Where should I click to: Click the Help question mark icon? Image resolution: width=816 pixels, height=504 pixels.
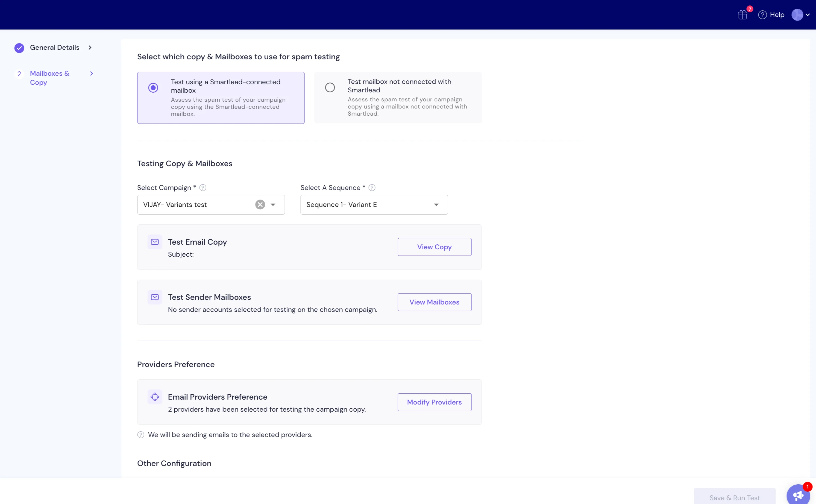coord(762,15)
